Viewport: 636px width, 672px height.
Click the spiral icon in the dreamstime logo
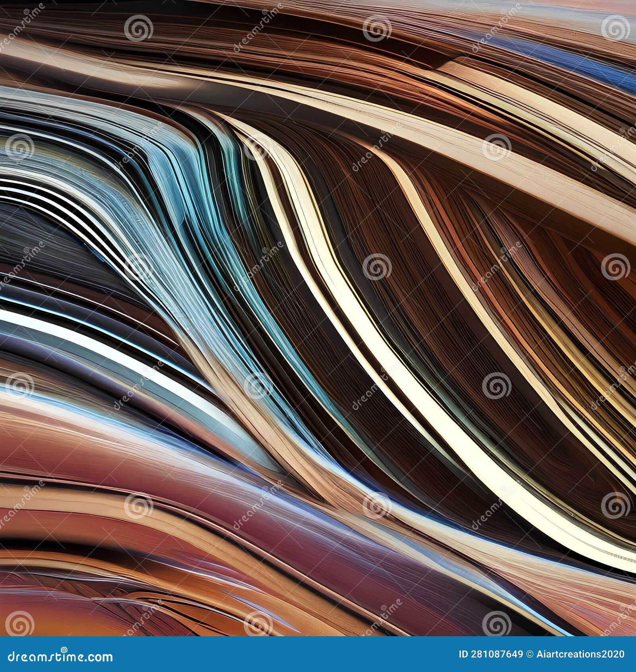point(65,649)
